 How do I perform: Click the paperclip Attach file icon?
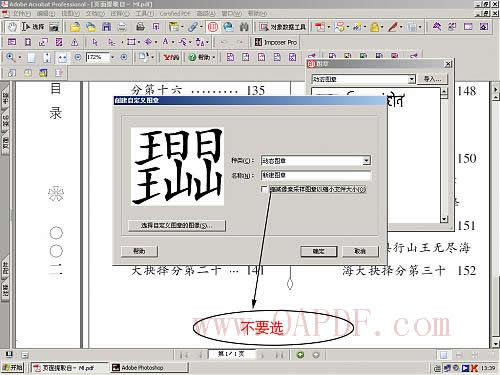point(193,27)
